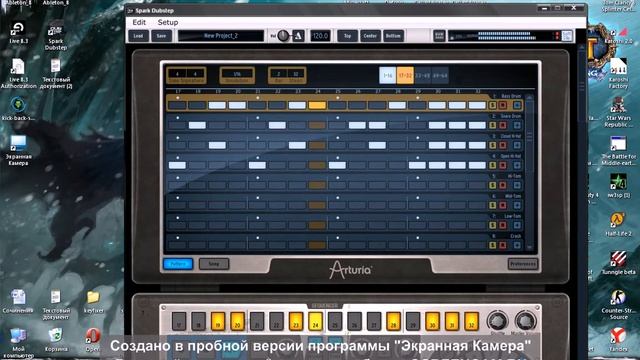This screenshot has height=360, width=640.
Task: Toggle step 17 on Bass Drum row
Action: coord(177,105)
